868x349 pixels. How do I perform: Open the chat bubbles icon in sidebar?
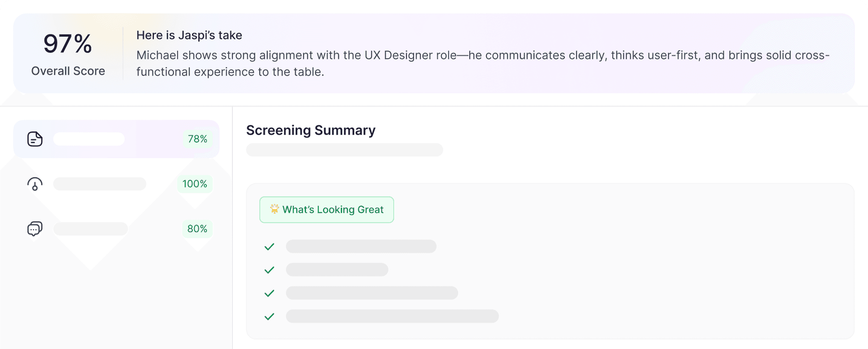35,229
